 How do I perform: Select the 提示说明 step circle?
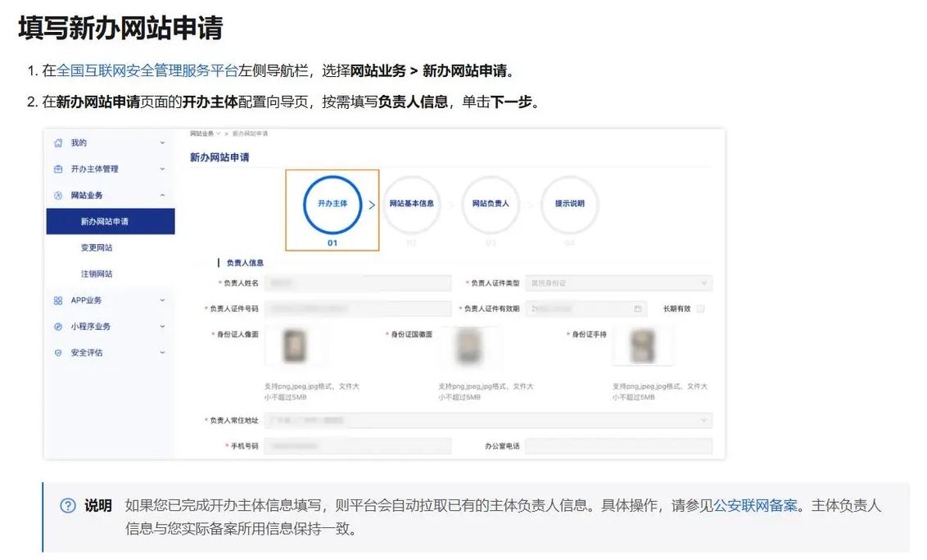[x=569, y=204]
